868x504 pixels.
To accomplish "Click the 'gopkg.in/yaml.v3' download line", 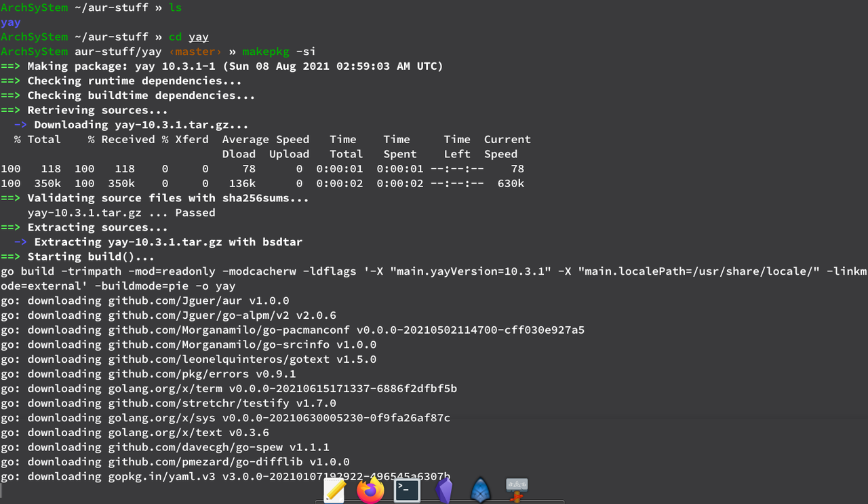I will click(225, 477).
